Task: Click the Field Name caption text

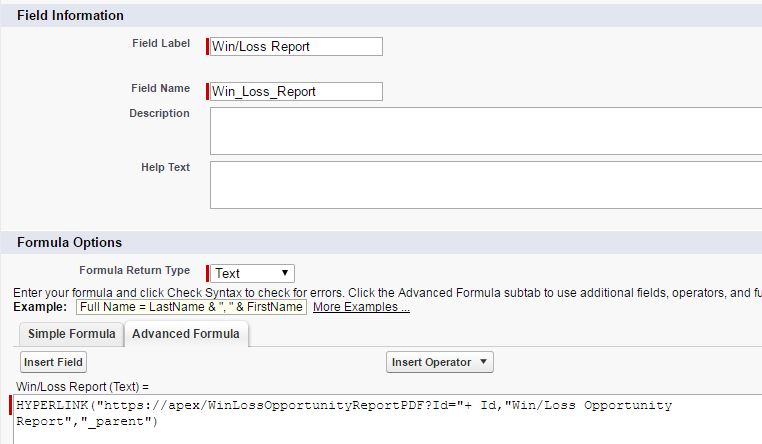Action: pos(160,89)
